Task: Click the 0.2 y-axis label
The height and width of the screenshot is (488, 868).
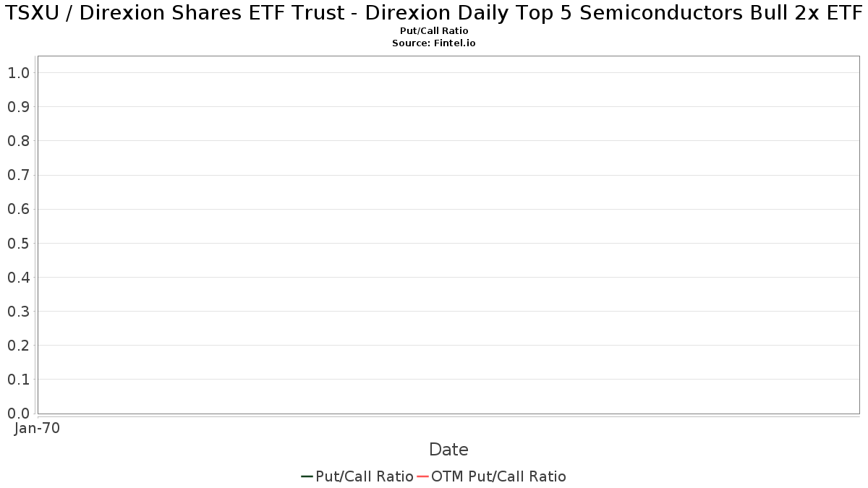Action: click(x=18, y=346)
